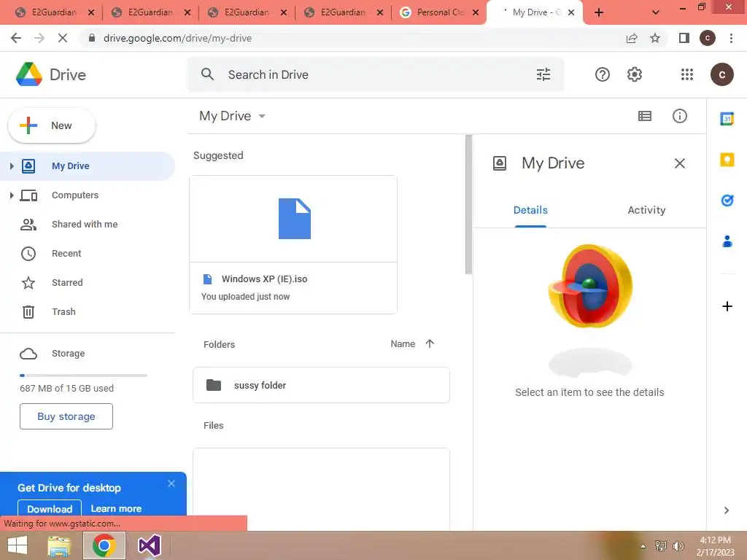
Task: Open Trash view
Action: (x=63, y=311)
